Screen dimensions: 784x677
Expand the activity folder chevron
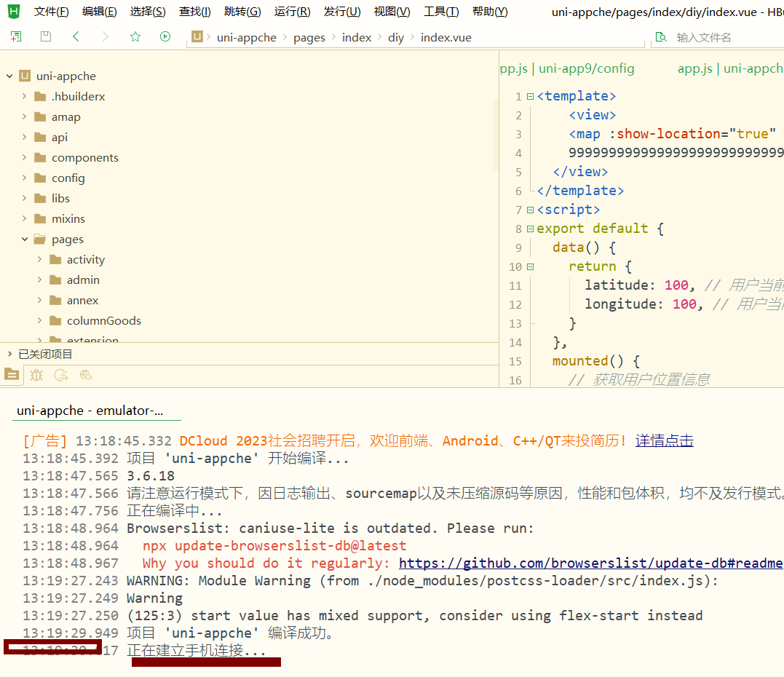coord(39,259)
